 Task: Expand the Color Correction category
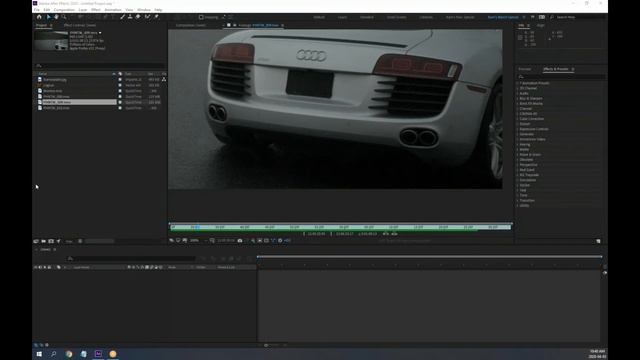518,119
